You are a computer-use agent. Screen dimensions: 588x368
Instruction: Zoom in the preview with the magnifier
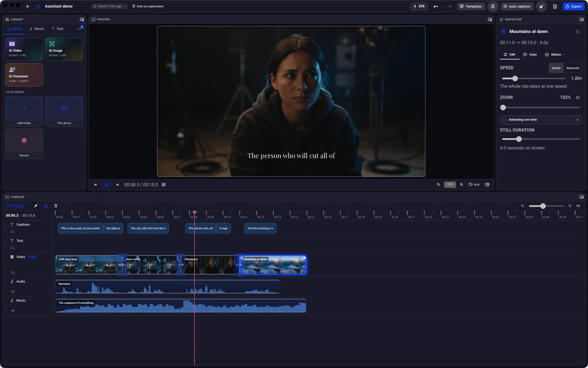[461, 185]
